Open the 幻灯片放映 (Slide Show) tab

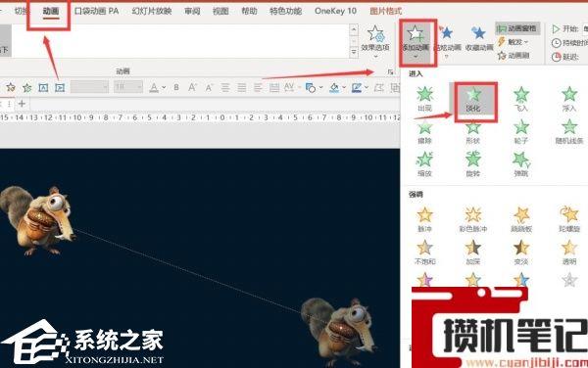click(152, 11)
